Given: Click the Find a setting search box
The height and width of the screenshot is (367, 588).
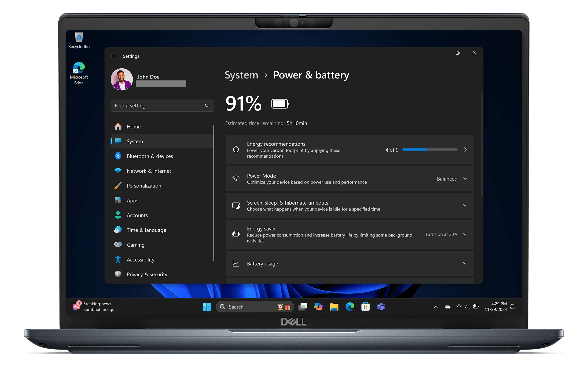Looking at the screenshot, I should point(162,106).
